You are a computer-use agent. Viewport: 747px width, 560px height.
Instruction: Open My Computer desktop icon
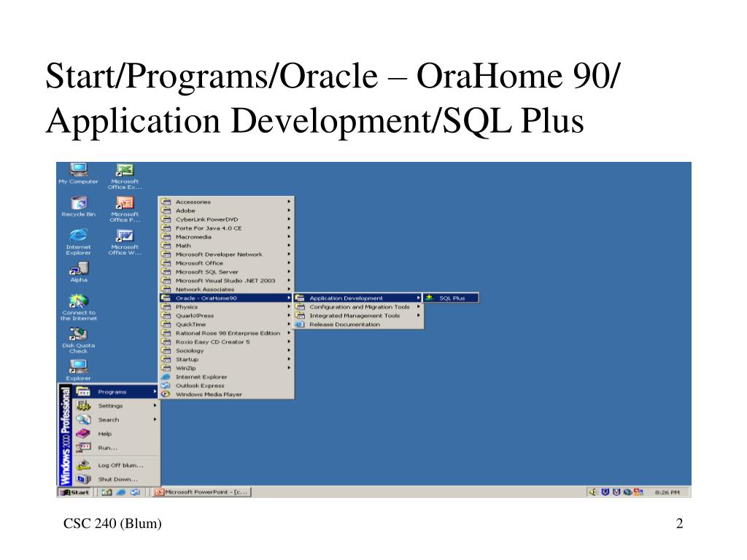click(x=78, y=174)
